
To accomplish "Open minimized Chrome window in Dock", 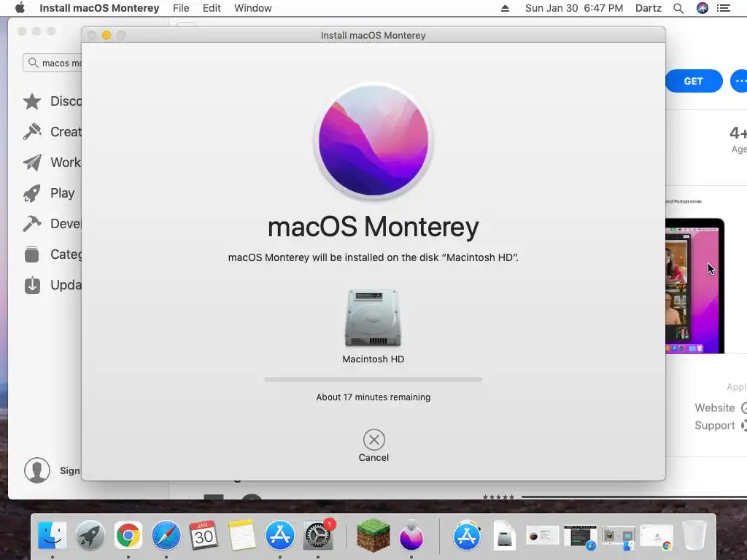I will tap(657, 537).
